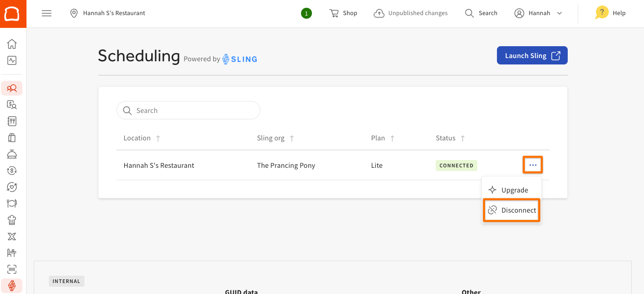Open the activity chart icon in sidebar
This screenshot has width=644, height=294.
[12, 60]
